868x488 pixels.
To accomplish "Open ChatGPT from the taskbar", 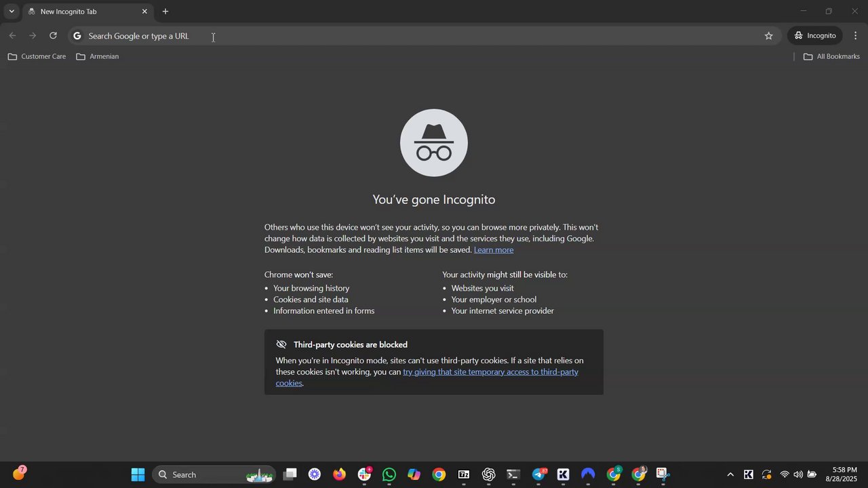I will [x=489, y=474].
